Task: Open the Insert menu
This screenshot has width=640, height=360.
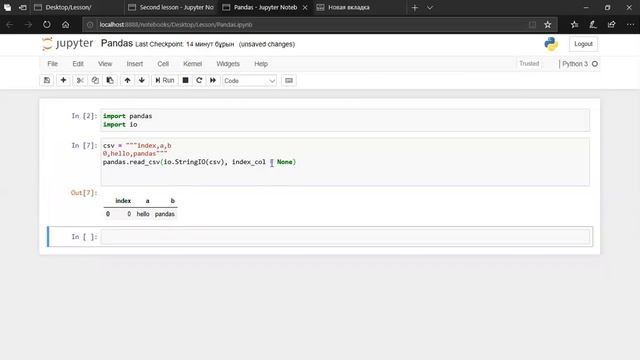Action: [x=135, y=64]
